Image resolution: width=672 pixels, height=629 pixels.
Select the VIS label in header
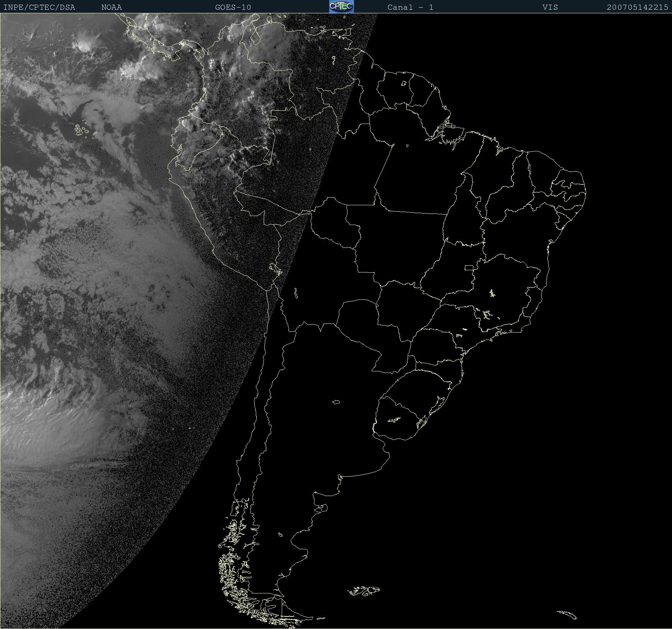[550, 7]
